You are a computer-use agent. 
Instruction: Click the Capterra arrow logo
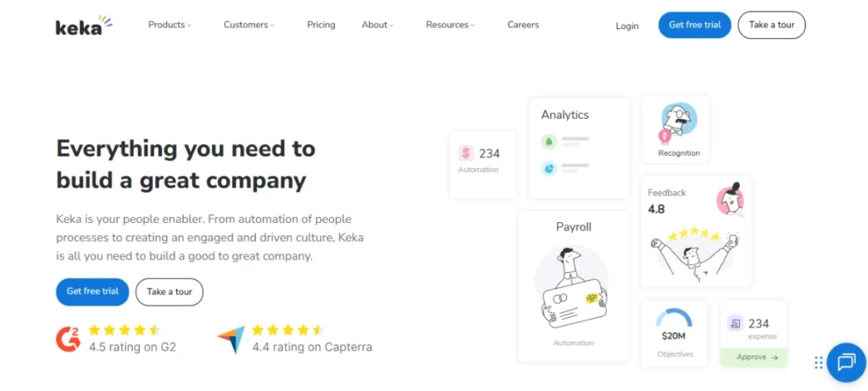coord(231,339)
